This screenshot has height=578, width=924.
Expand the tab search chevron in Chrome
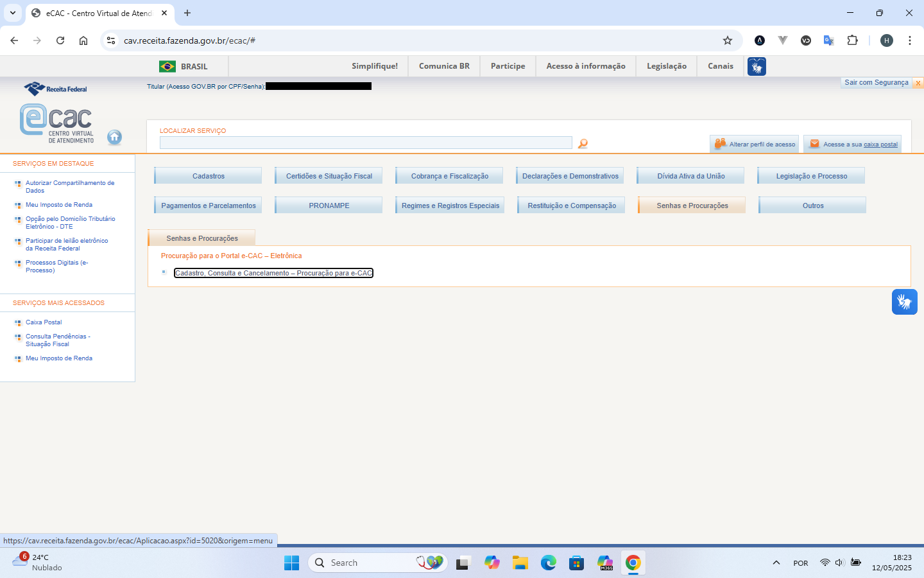point(13,13)
